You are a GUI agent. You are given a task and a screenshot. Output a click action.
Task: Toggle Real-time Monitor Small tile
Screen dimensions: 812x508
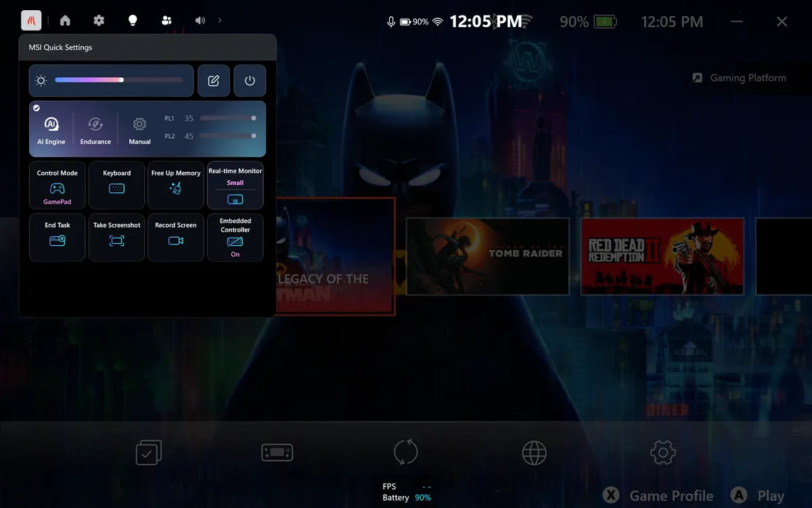[x=235, y=185]
